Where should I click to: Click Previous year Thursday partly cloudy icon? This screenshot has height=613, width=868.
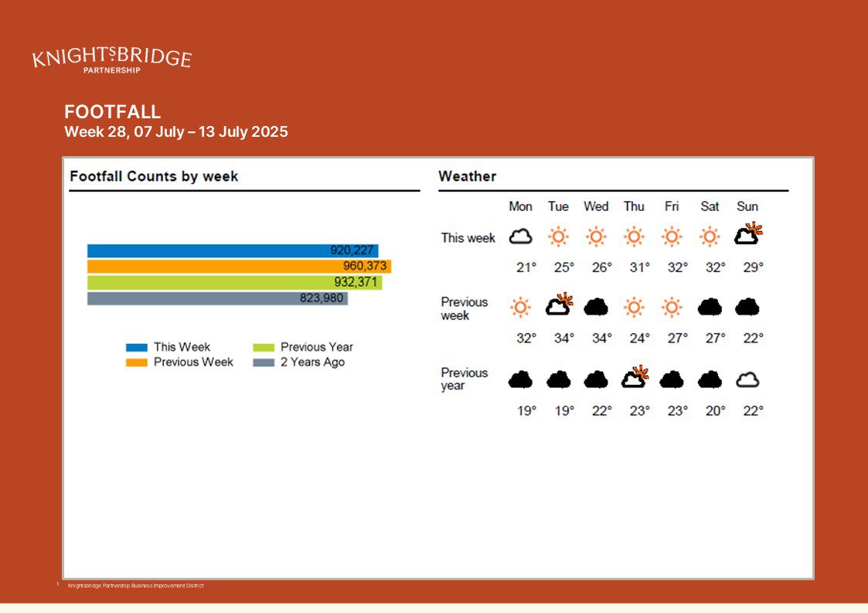point(635,376)
